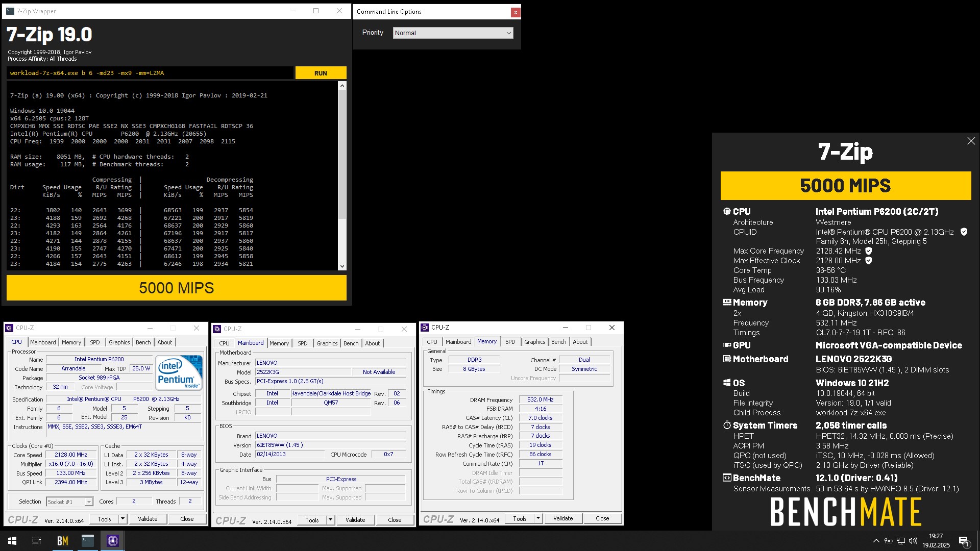Open Bench tab in CPU-Z Mainboard window
This screenshot has width=980, height=551.
(351, 343)
